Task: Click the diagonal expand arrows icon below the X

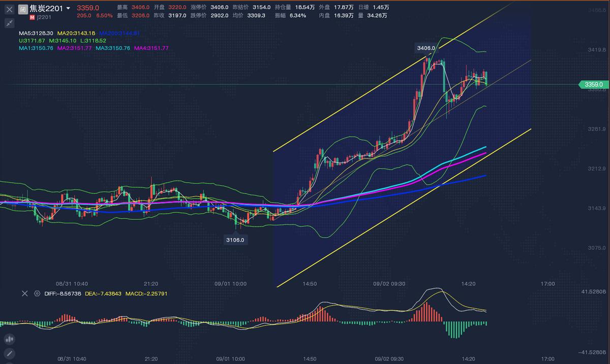Action: click(9, 23)
